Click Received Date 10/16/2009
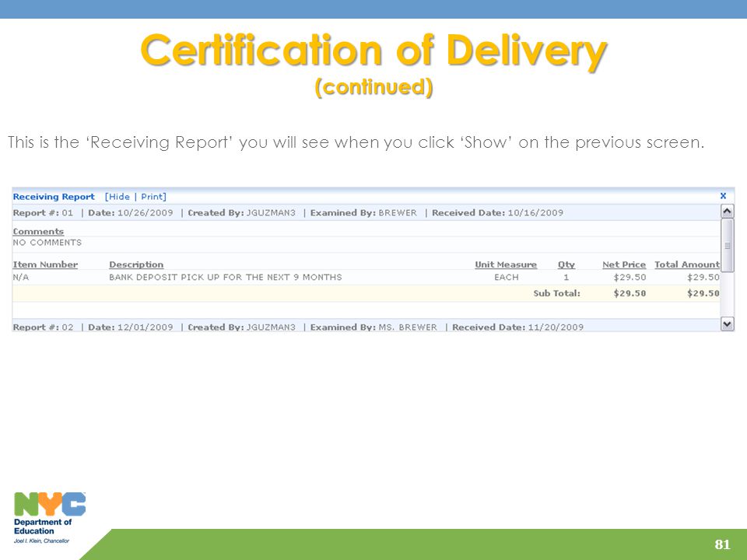The height and width of the screenshot is (560, 747). click(x=497, y=213)
